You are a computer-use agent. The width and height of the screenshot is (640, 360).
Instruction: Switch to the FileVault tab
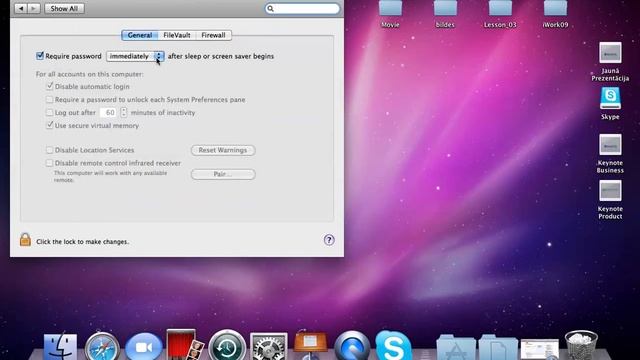(177, 35)
